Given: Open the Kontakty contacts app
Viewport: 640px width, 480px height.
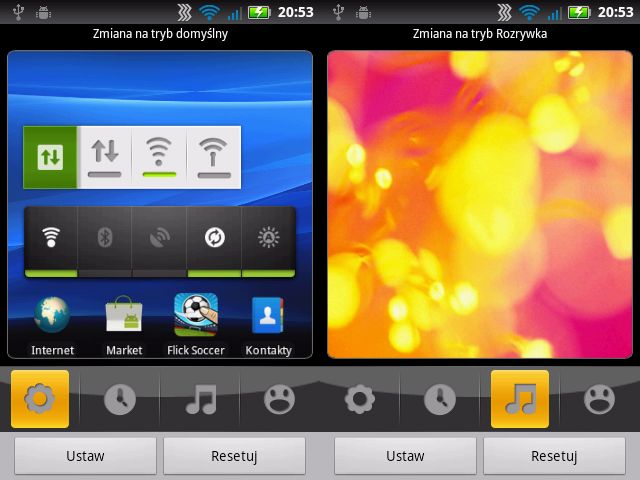Looking at the screenshot, I should 268,326.
